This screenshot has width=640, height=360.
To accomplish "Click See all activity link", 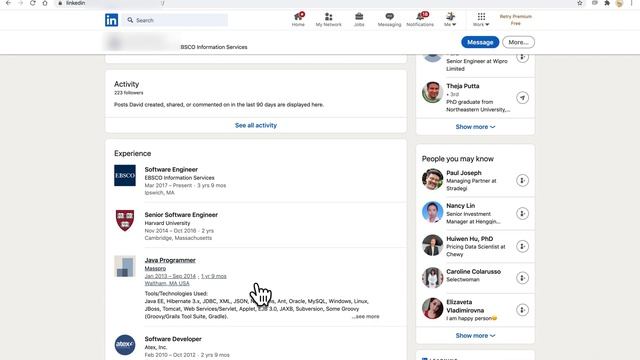I will tap(256, 125).
